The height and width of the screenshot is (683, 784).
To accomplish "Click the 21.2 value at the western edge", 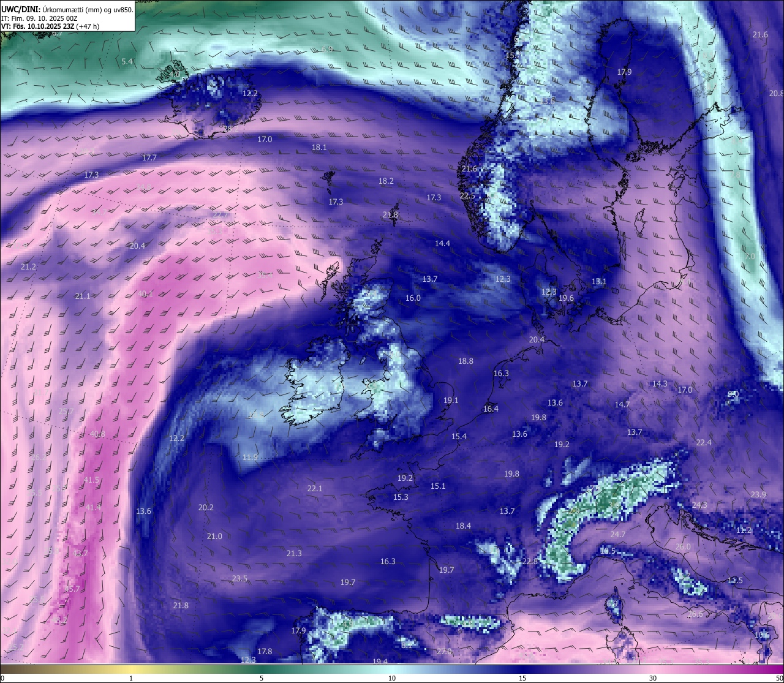I will [x=28, y=266].
